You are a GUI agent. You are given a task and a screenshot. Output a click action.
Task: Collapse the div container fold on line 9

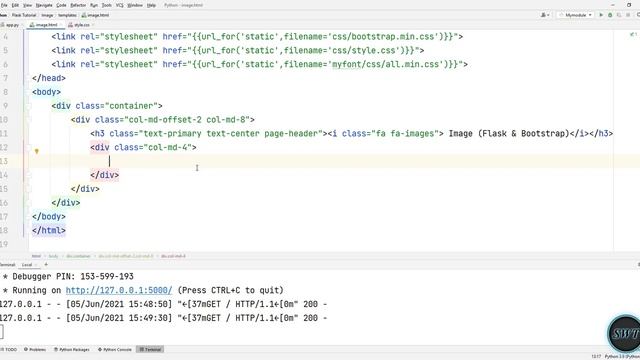click(29, 106)
